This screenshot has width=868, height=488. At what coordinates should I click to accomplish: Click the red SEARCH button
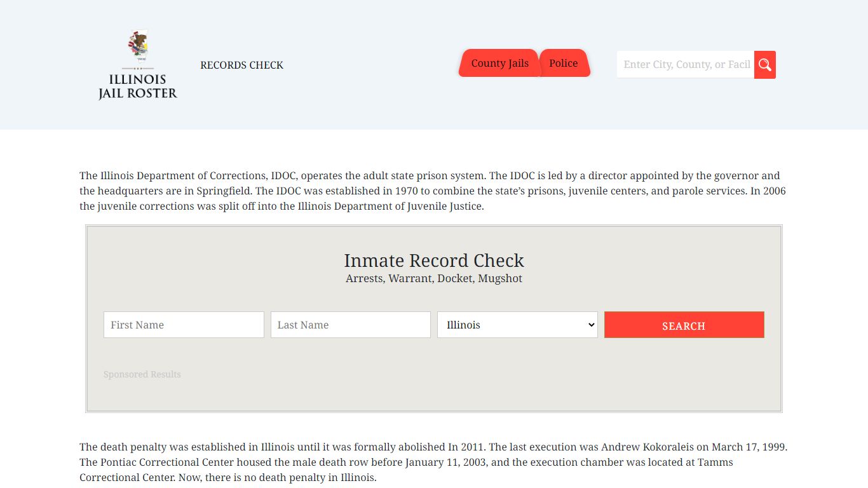tap(684, 325)
